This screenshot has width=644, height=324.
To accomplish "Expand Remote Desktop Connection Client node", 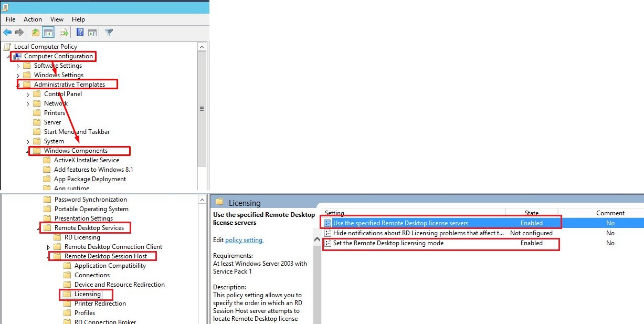I will (x=48, y=247).
